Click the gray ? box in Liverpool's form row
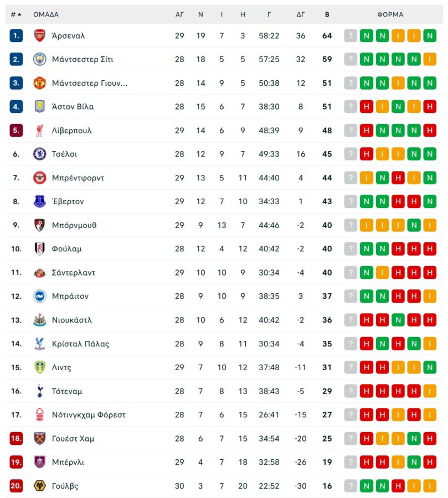Image resolution: width=448 pixels, height=498 pixels. tap(349, 131)
